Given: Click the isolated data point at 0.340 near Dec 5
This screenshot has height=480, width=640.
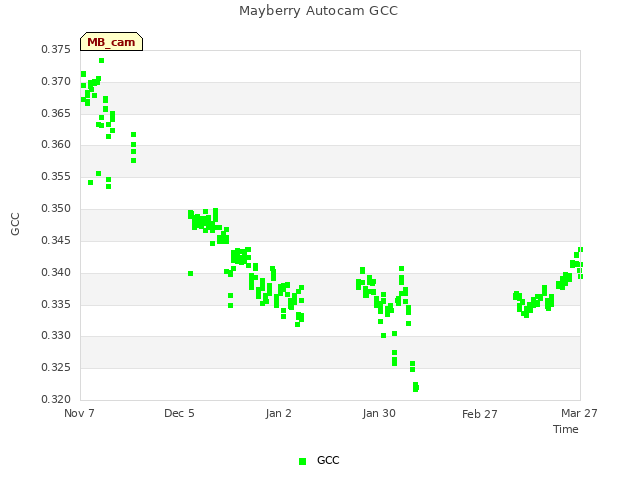Looking at the screenshot, I should click(191, 273).
